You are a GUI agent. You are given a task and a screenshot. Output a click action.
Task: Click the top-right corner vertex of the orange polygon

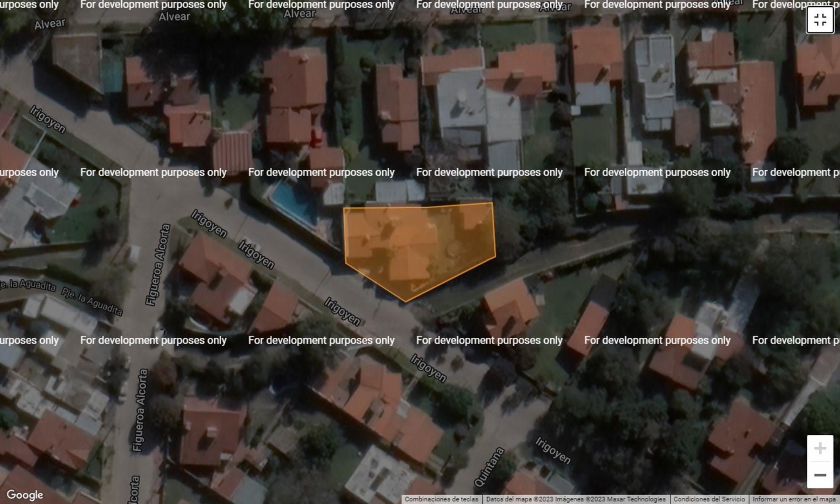click(x=492, y=203)
